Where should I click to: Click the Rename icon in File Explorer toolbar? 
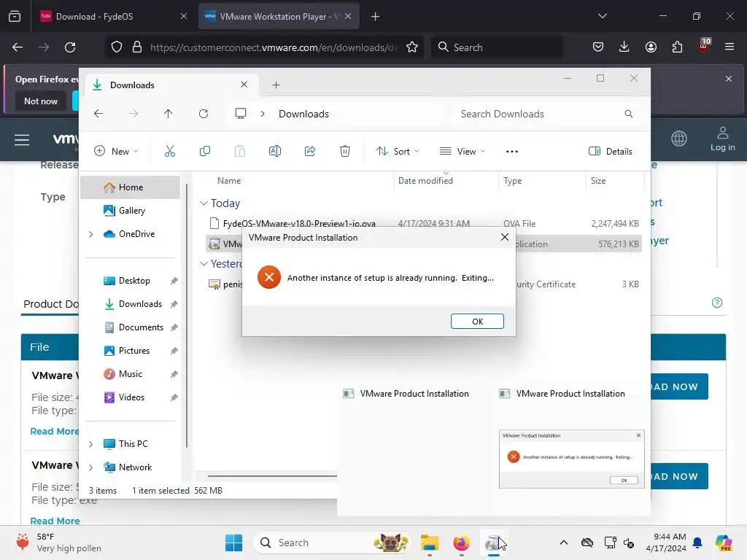pyautogui.click(x=275, y=152)
